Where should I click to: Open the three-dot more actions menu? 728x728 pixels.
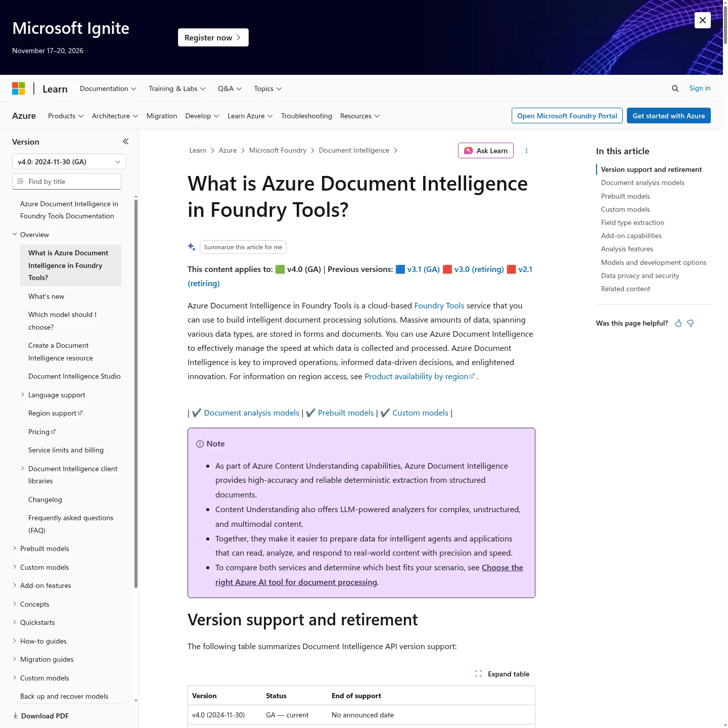pyautogui.click(x=526, y=151)
